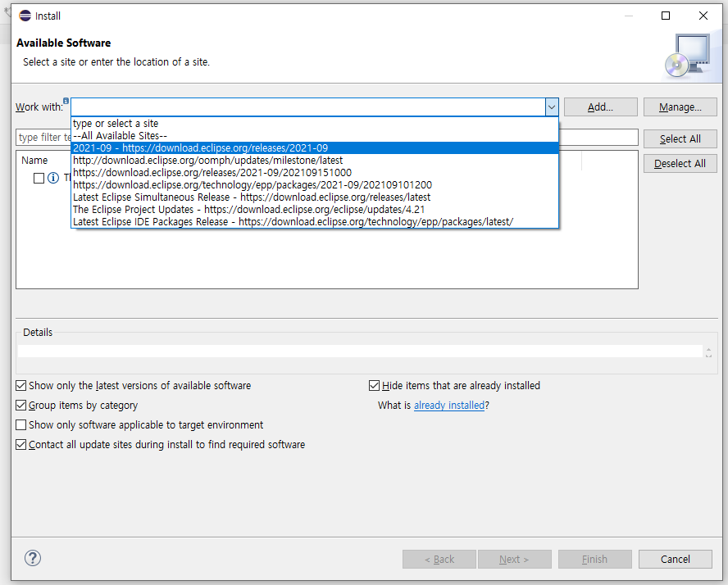The height and width of the screenshot is (585, 728).
Task: Choose The Eclipse Project Updates 4.21 site
Action: 315,210
